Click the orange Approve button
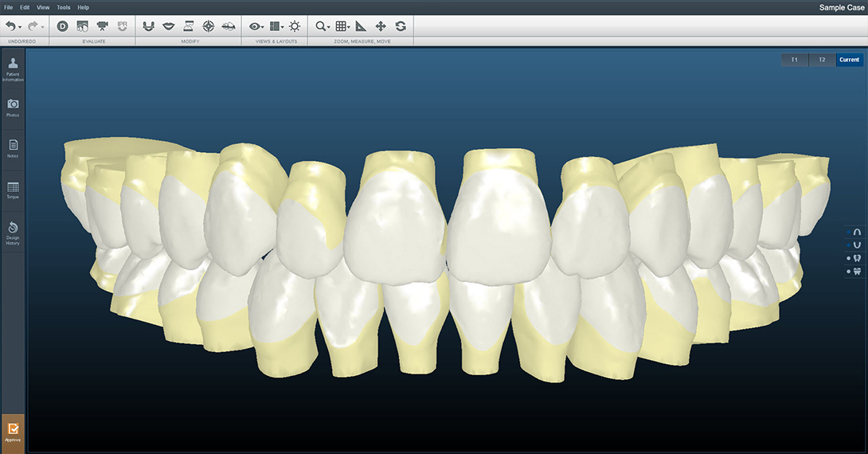The height and width of the screenshot is (454, 868). click(x=13, y=433)
